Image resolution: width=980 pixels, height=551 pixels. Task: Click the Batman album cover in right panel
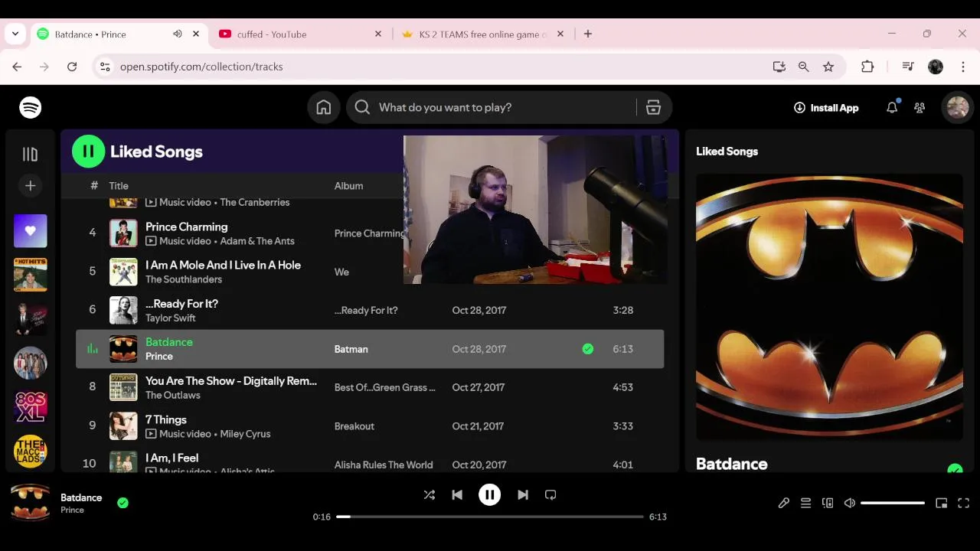829,307
